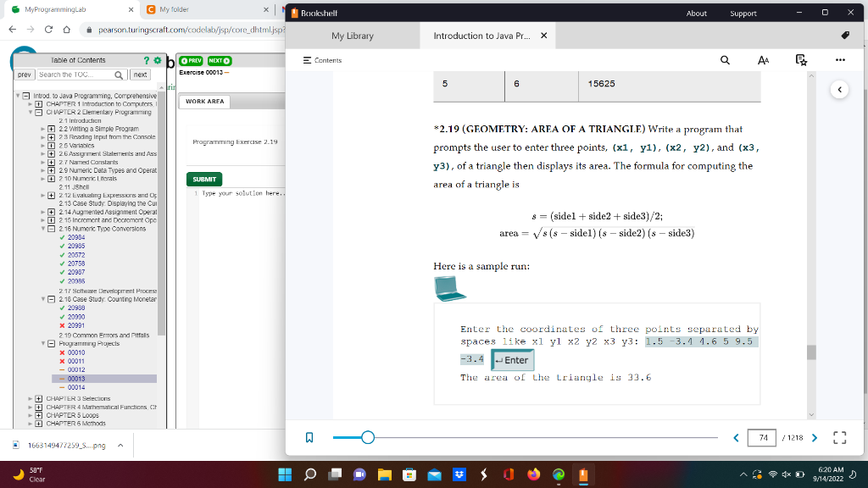This screenshot has height=488, width=868.
Task: Expand 2.2 Writing a Simple Program
Action: (x=52, y=129)
